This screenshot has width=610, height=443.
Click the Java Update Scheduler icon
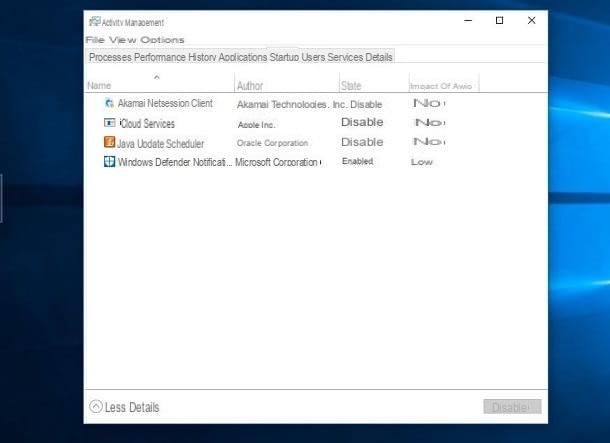click(x=109, y=142)
